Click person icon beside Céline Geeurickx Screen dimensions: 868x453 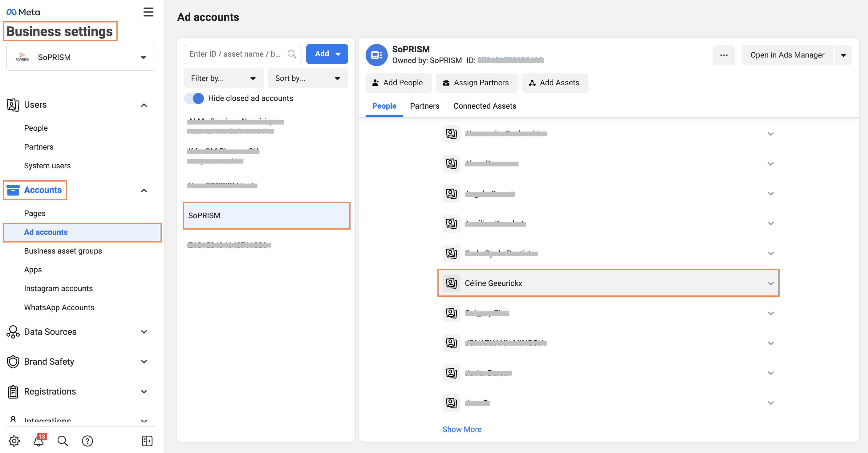click(451, 283)
